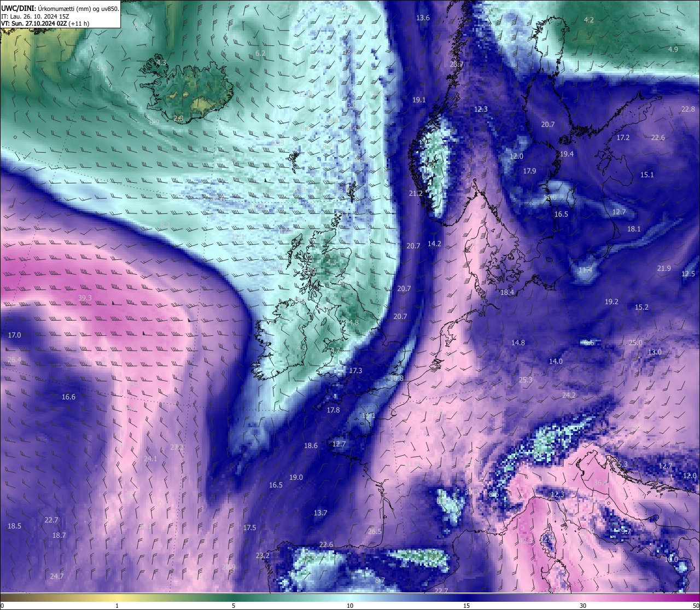This screenshot has height=610, width=700.
Task: Select the 12.5 value at right edge
Action: (688, 274)
